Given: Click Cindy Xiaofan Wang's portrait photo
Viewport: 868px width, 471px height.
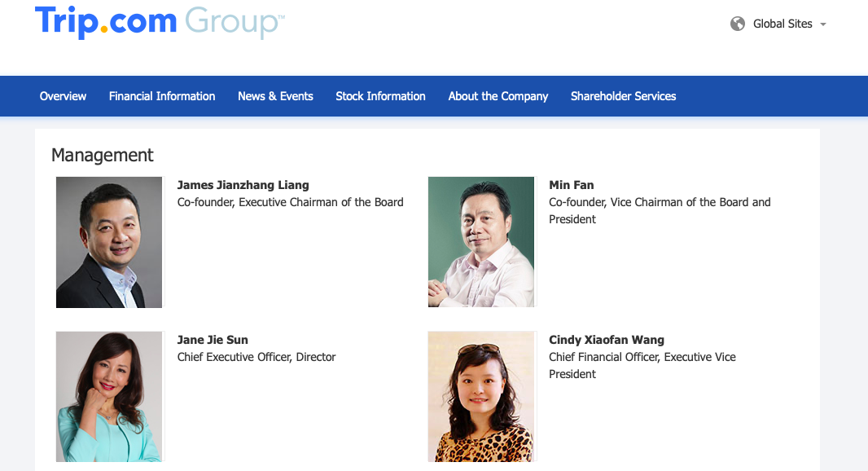Looking at the screenshot, I should [481, 397].
